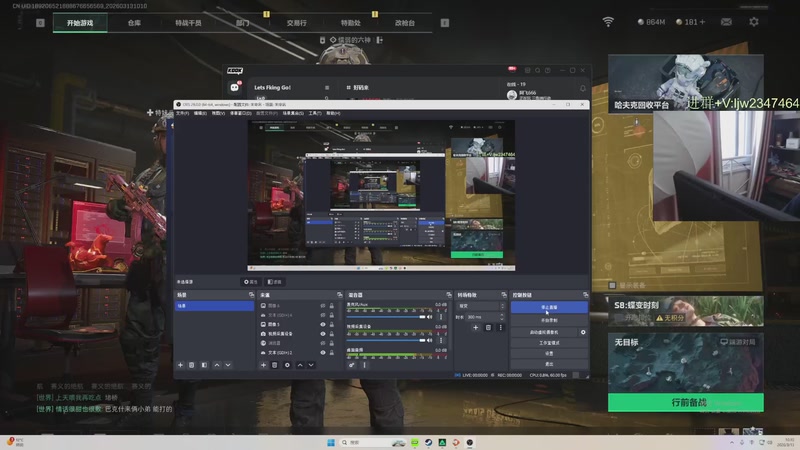Open the Windows Start button on the taskbar

[331, 442]
